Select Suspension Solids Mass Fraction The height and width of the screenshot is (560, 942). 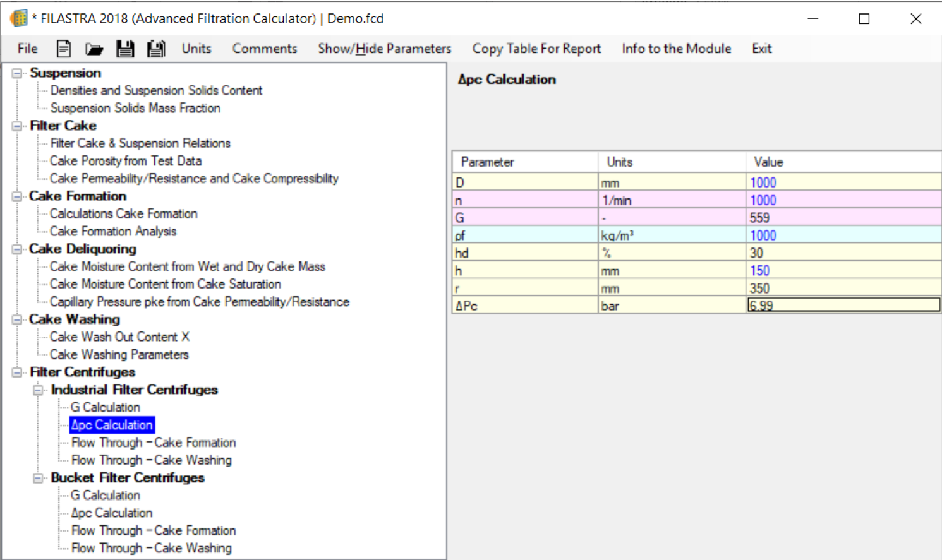coord(135,108)
